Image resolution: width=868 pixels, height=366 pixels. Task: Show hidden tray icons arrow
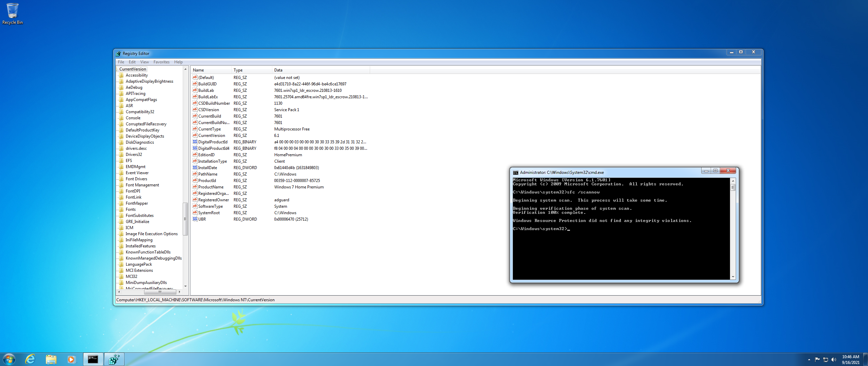pyautogui.click(x=809, y=360)
